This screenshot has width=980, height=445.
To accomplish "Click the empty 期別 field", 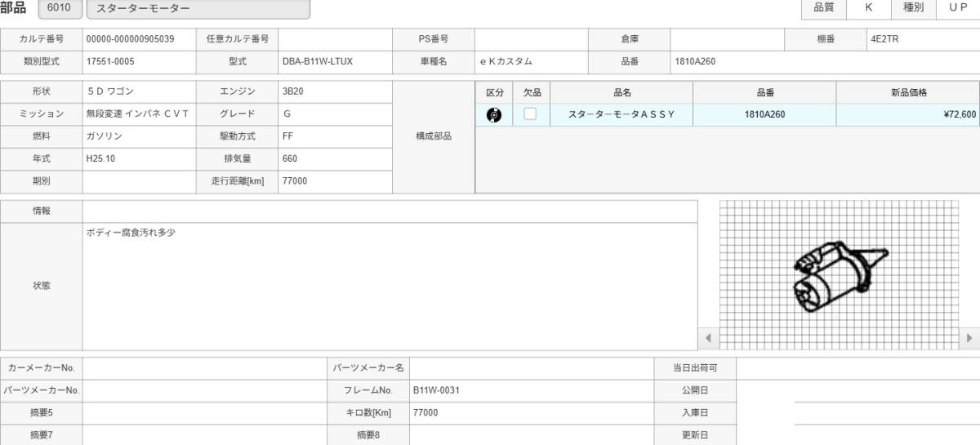I will [139, 181].
